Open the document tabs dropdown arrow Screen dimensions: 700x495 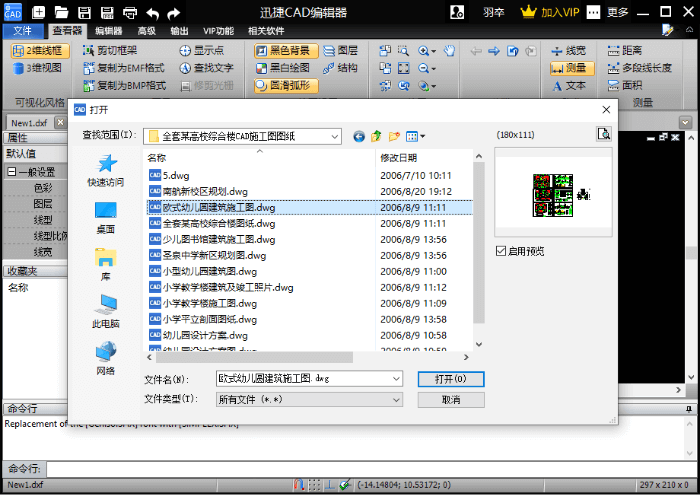685,122
